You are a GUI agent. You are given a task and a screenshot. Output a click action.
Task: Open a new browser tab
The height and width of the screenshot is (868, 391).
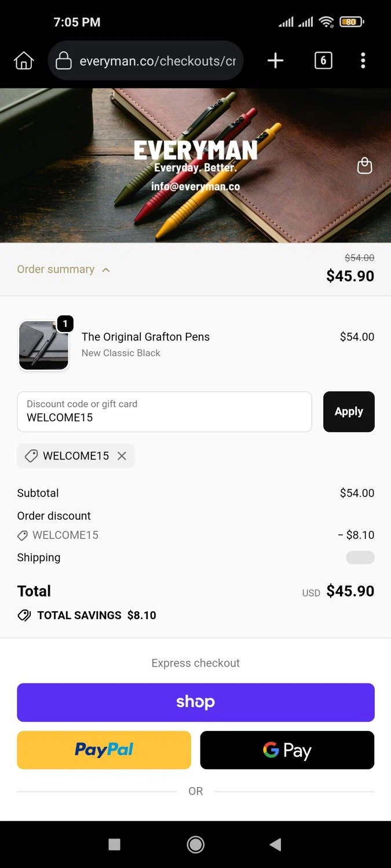click(275, 60)
